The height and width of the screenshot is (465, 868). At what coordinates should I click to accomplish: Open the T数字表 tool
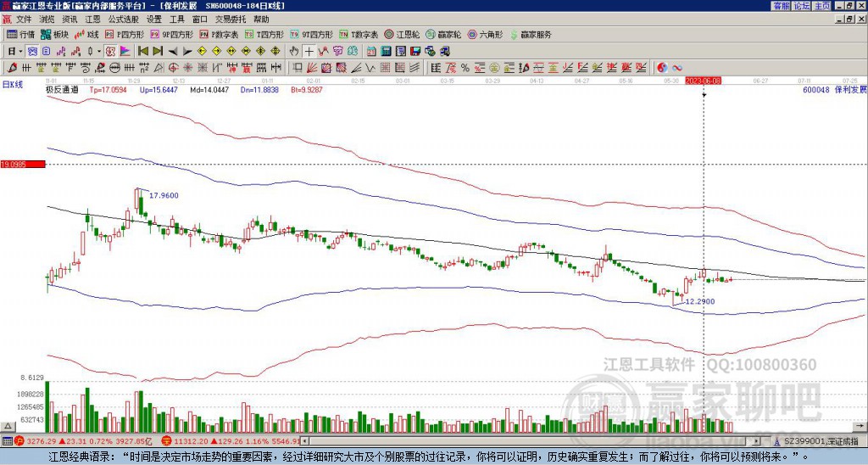pos(359,34)
